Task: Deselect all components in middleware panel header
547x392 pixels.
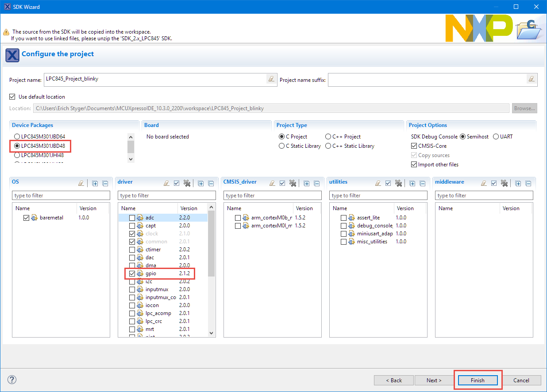Action: (x=504, y=183)
